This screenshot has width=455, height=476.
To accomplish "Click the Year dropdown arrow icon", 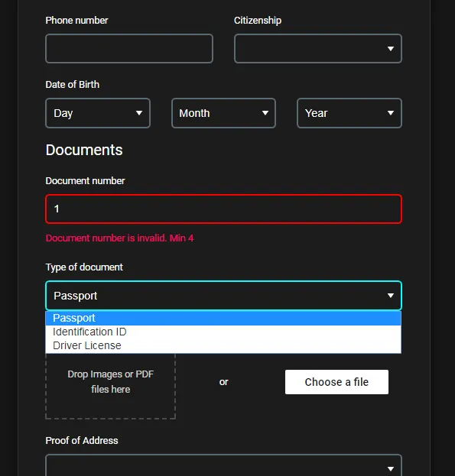I will (x=391, y=113).
